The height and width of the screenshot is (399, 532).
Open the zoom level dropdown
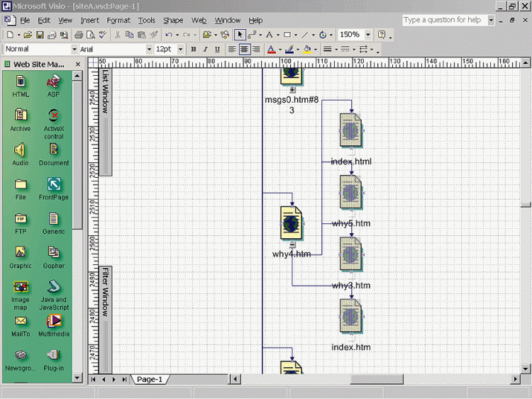[x=367, y=35]
